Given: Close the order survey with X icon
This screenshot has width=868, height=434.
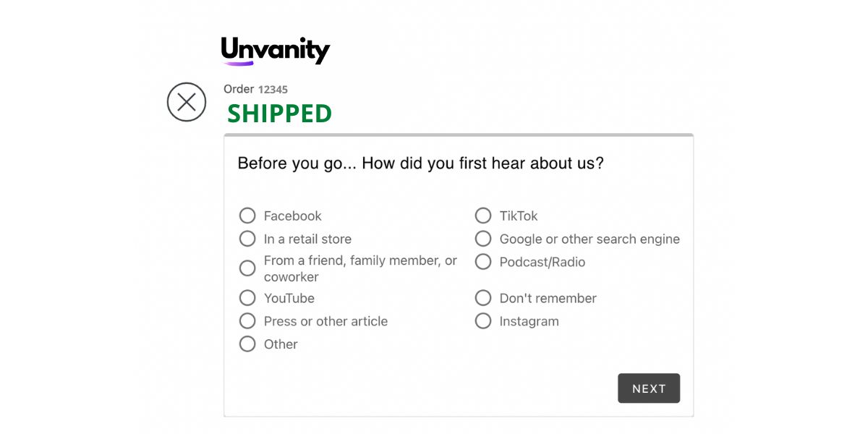Looking at the screenshot, I should point(187,102).
